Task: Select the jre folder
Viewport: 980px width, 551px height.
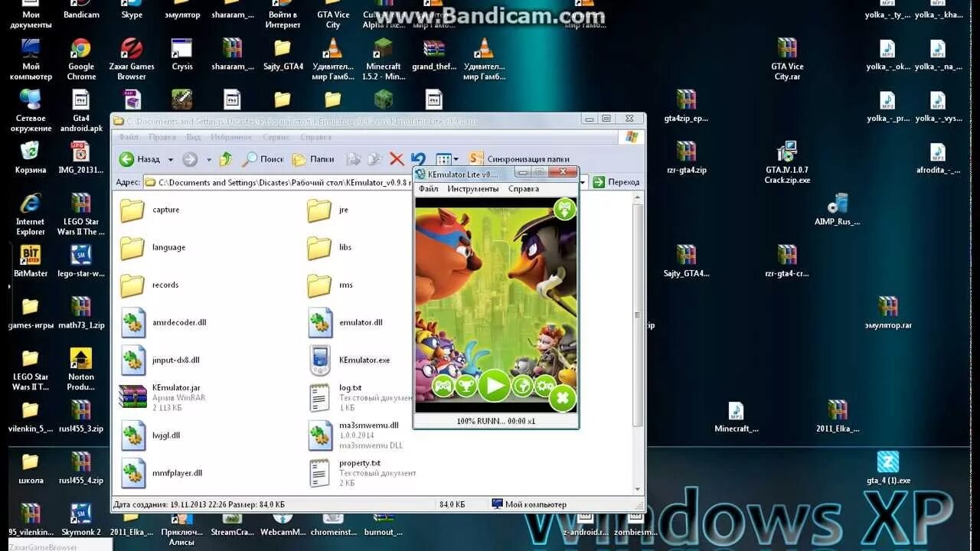Action: tap(328, 210)
